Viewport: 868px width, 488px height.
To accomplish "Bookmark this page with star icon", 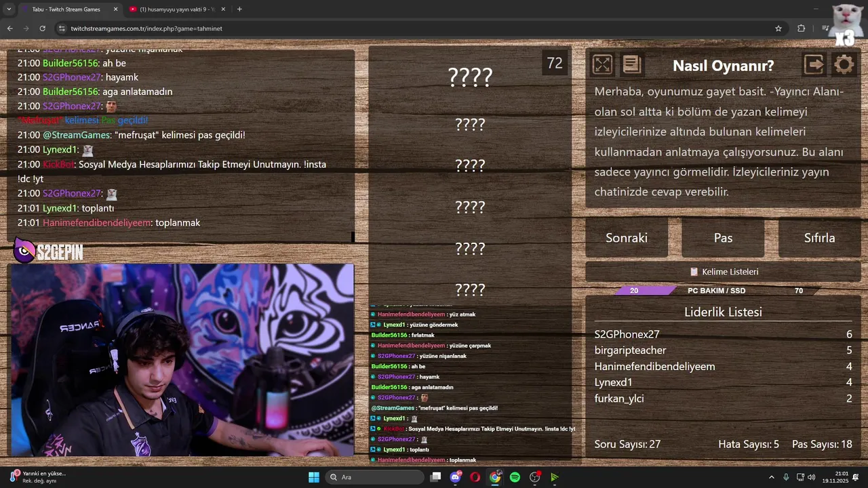I will 778,28.
